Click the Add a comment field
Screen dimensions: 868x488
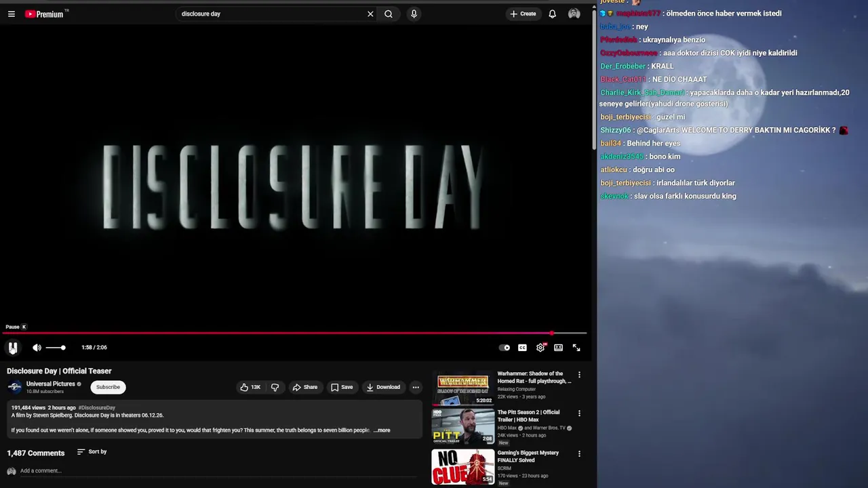[x=217, y=471]
